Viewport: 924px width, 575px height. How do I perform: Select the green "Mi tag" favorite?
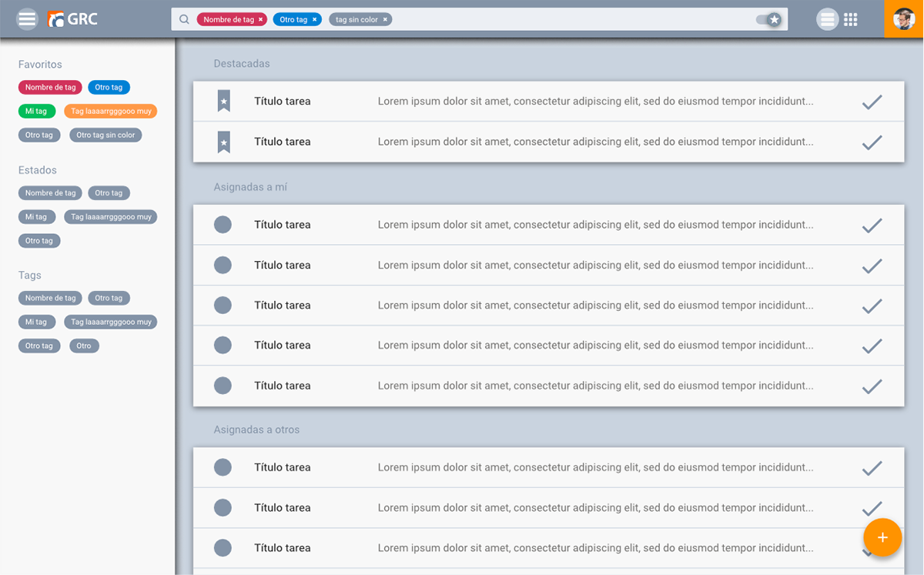(36, 112)
